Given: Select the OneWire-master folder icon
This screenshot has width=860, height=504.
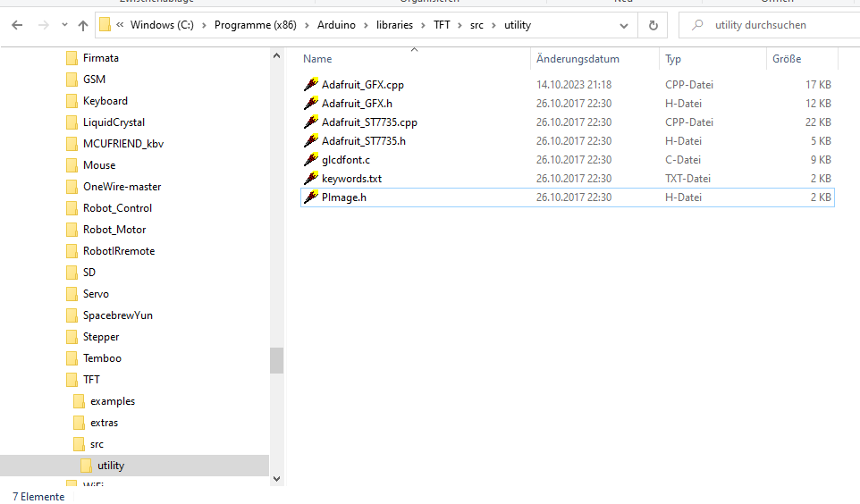Looking at the screenshot, I should click(x=72, y=187).
